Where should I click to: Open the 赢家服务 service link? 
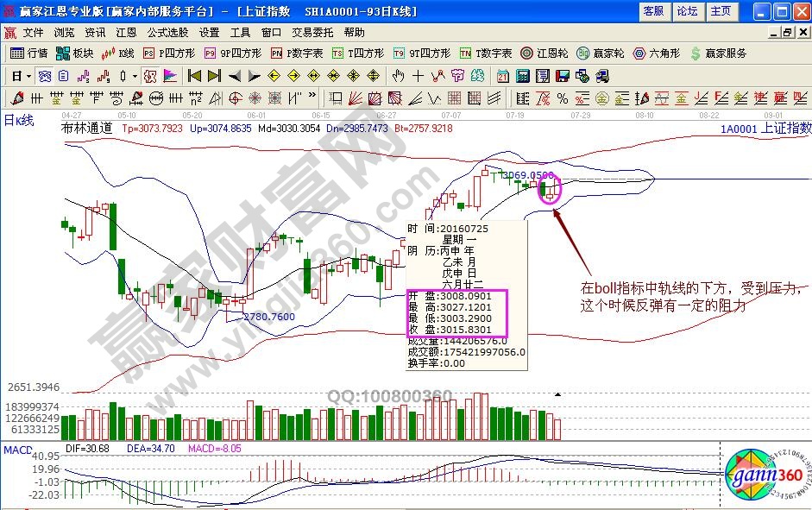[718, 53]
